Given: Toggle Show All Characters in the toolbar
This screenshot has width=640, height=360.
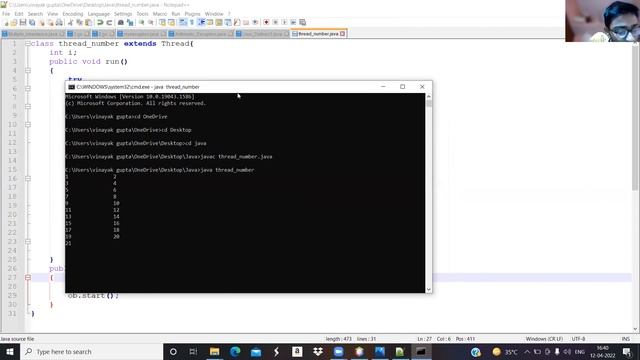Looking at the screenshot, I should (x=191, y=22).
